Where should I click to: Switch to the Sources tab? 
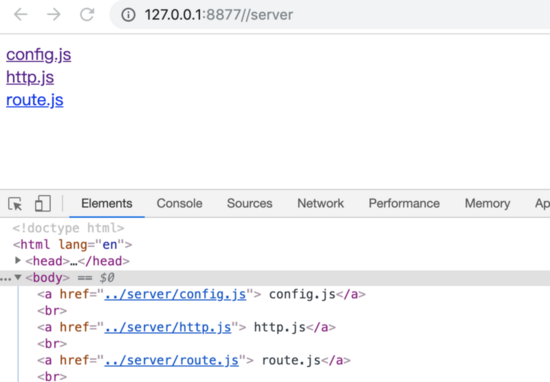click(x=249, y=203)
